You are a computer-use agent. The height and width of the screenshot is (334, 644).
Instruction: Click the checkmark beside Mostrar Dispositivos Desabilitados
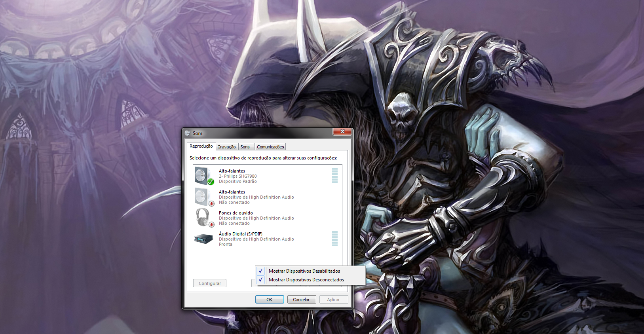tap(260, 271)
